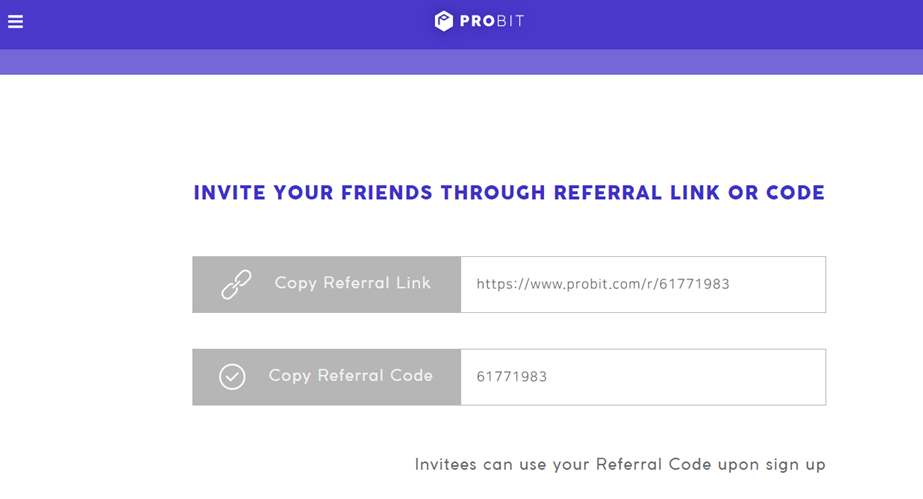Click the word INVITE in the heading
The height and width of the screenshot is (499, 923).
(230, 192)
